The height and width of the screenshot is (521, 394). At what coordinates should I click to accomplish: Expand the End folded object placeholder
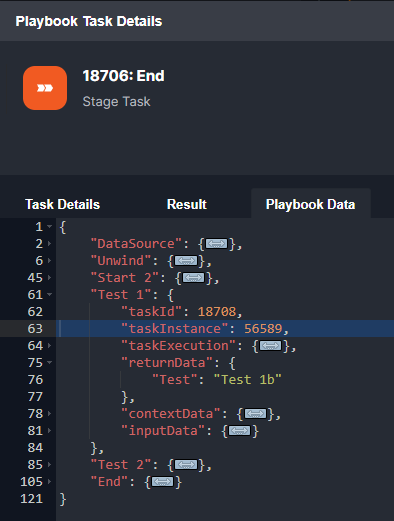pos(163,482)
